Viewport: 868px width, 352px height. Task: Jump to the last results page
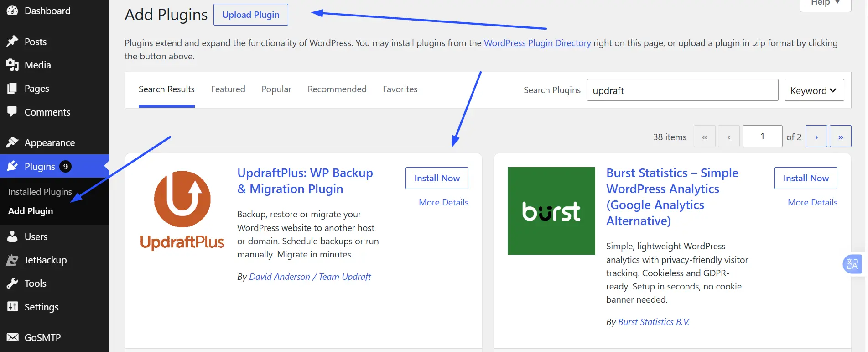[841, 136]
